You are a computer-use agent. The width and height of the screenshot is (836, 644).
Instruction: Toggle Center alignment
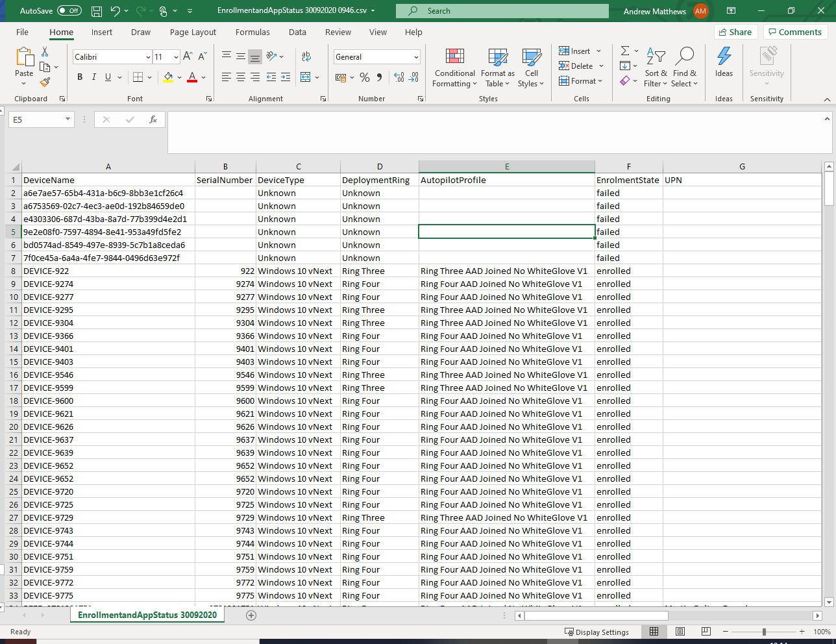pos(241,77)
